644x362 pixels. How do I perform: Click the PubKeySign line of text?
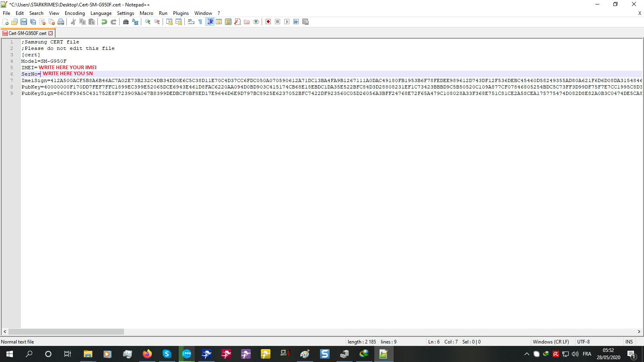[332, 93]
